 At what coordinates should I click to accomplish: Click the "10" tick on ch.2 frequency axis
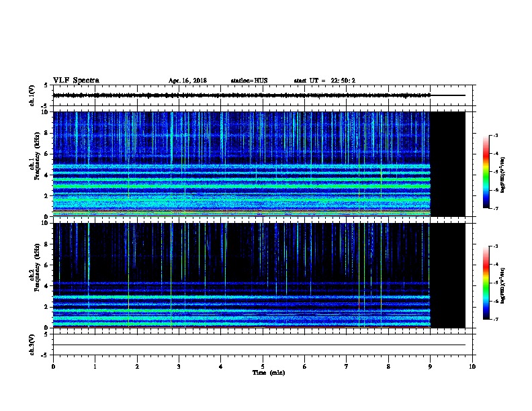pyautogui.click(x=45, y=224)
